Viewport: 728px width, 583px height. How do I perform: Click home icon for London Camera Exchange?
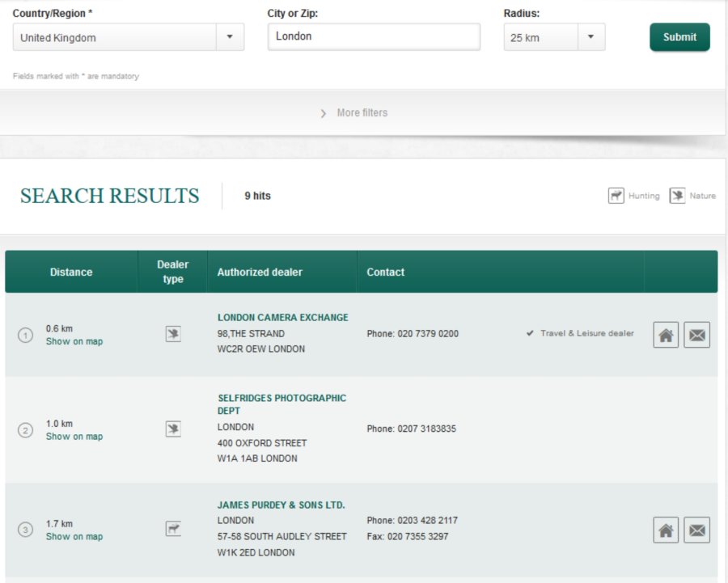tap(666, 335)
